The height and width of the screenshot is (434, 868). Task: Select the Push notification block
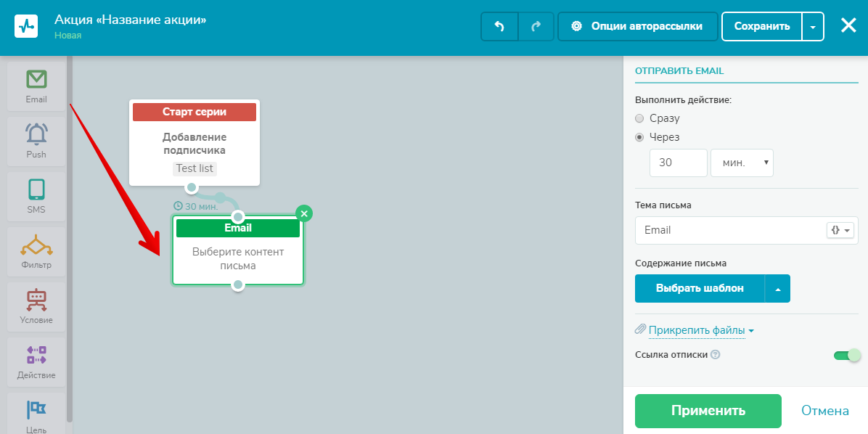[x=36, y=142]
